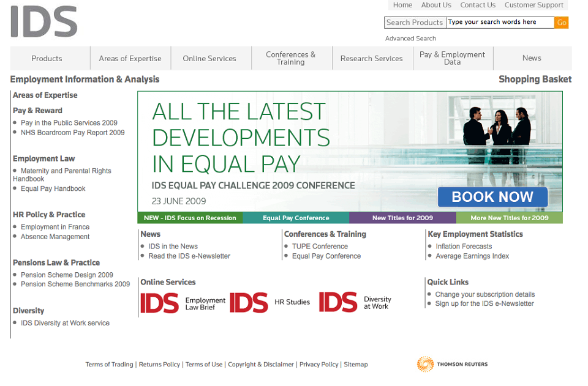Screen dimensions: 588x386
Task: Open the Conferences & Training menu
Action: [290, 58]
